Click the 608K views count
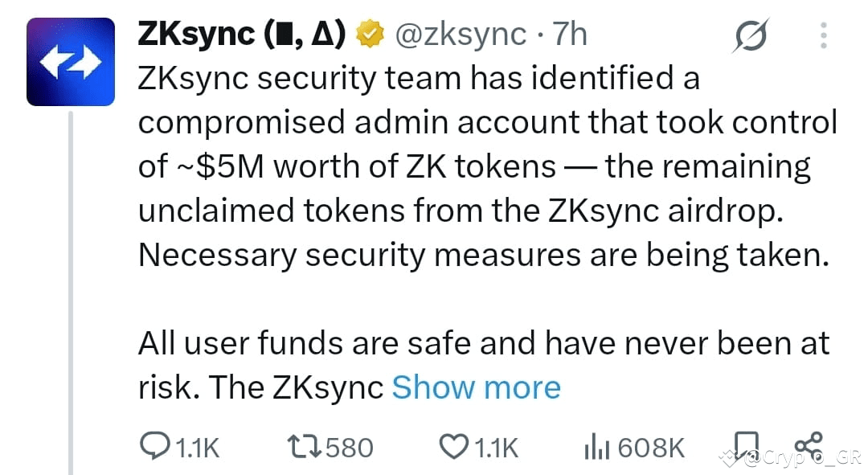The image size is (868, 475). click(653, 448)
